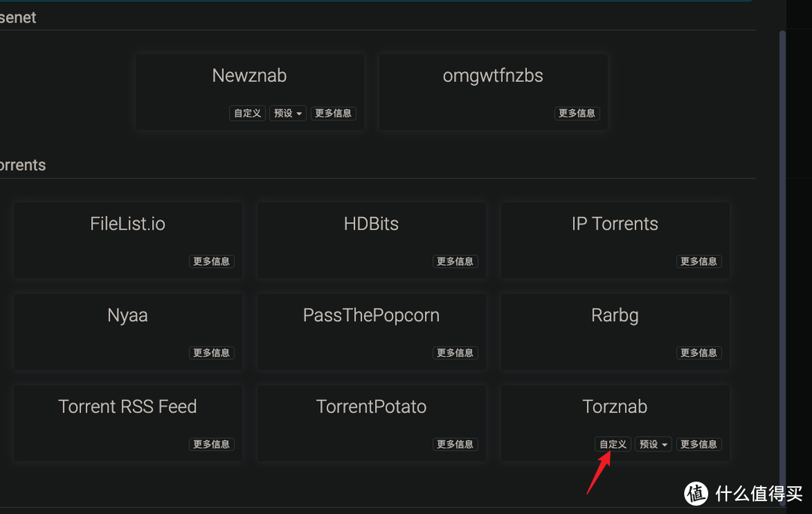Screen dimensions: 812x514
Task: Expand the Torznab 预设 dropdown
Action: pyautogui.click(x=653, y=444)
